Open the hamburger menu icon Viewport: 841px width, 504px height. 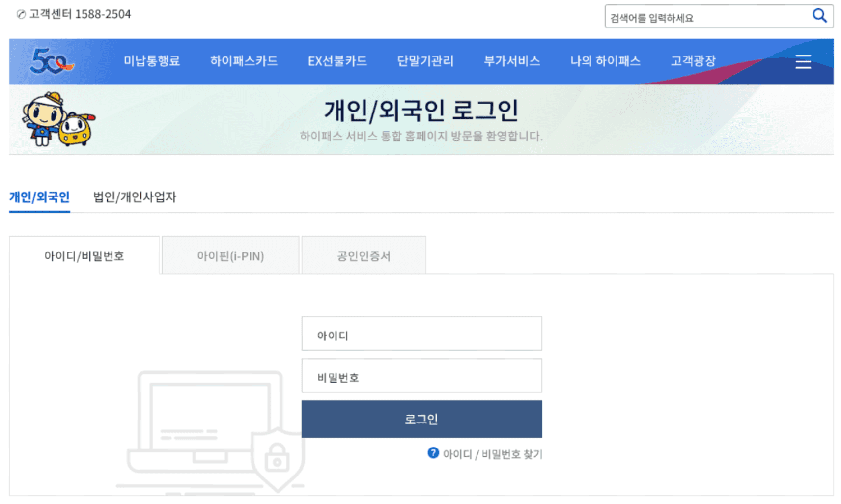pyautogui.click(x=803, y=62)
